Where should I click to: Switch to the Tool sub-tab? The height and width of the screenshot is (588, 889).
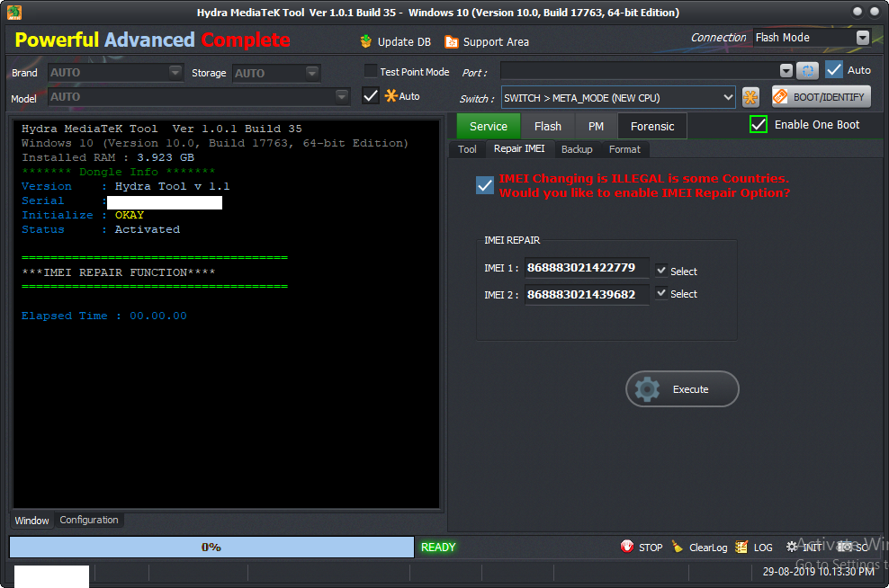tap(467, 149)
